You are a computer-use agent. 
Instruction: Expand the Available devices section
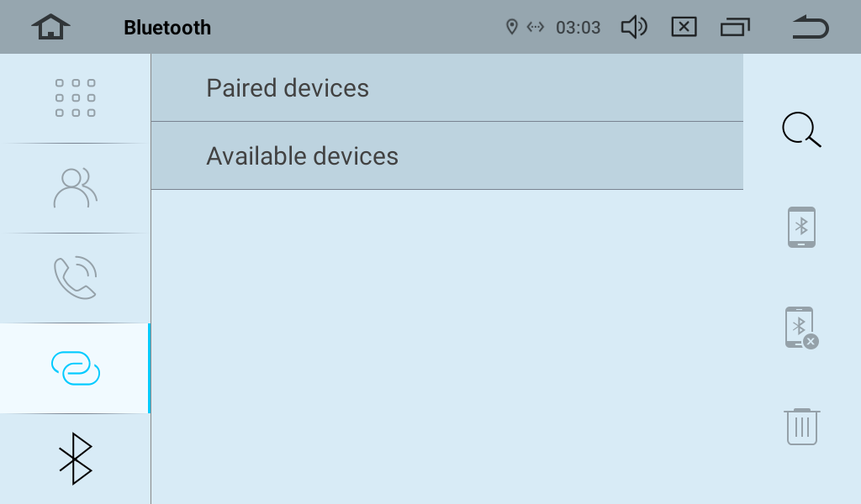[x=446, y=156]
